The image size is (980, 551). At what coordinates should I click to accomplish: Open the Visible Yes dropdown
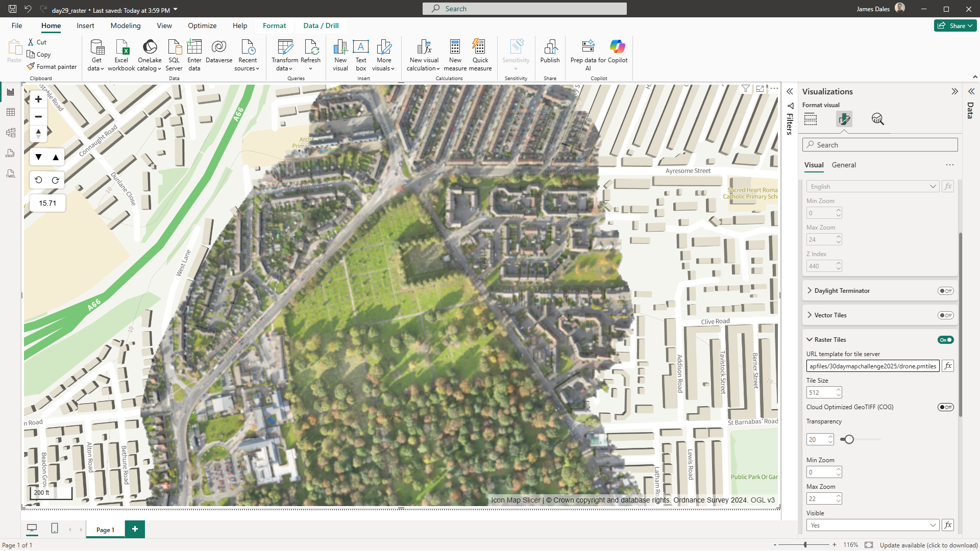tap(873, 525)
